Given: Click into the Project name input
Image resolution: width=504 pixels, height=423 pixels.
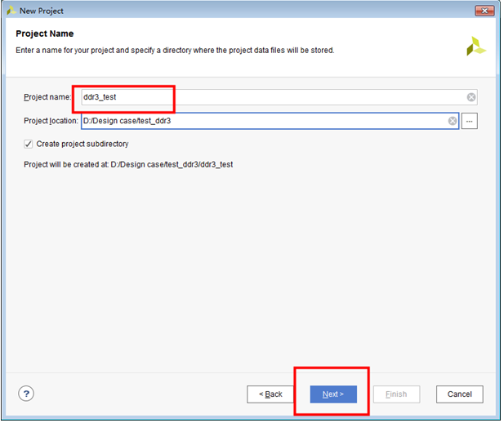Looking at the screenshot, I should [x=280, y=97].
